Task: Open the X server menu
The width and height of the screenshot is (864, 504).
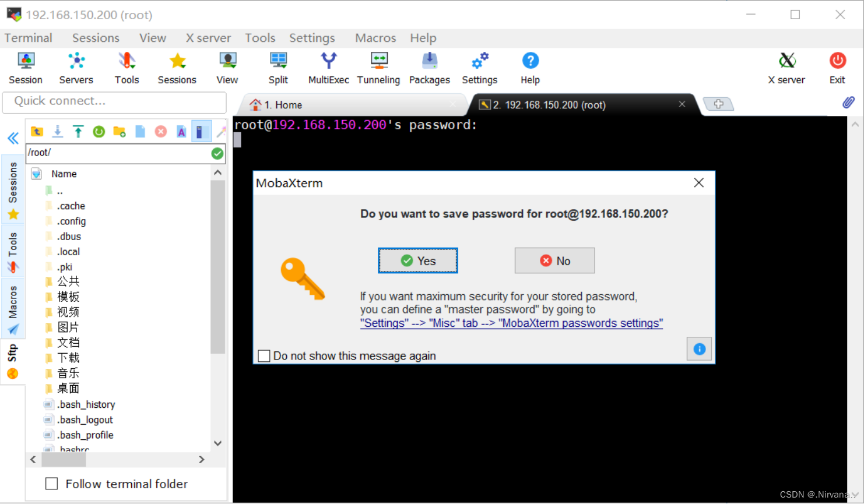Action: [208, 38]
